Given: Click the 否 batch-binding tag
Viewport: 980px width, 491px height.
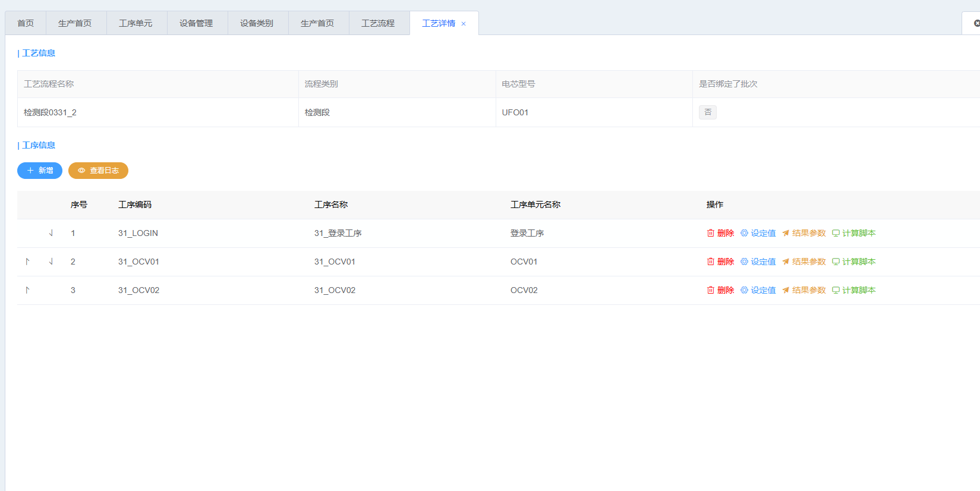Looking at the screenshot, I should [708, 112].
